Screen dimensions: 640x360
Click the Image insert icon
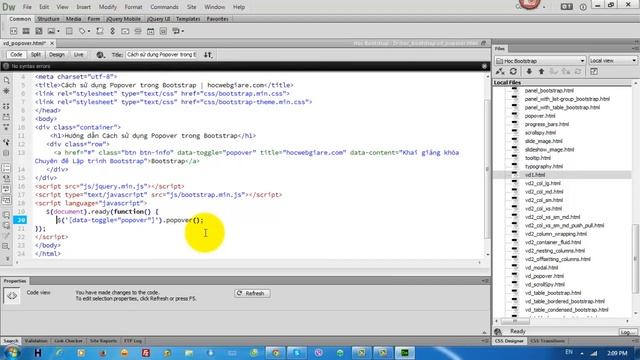[x=51, y=31]
